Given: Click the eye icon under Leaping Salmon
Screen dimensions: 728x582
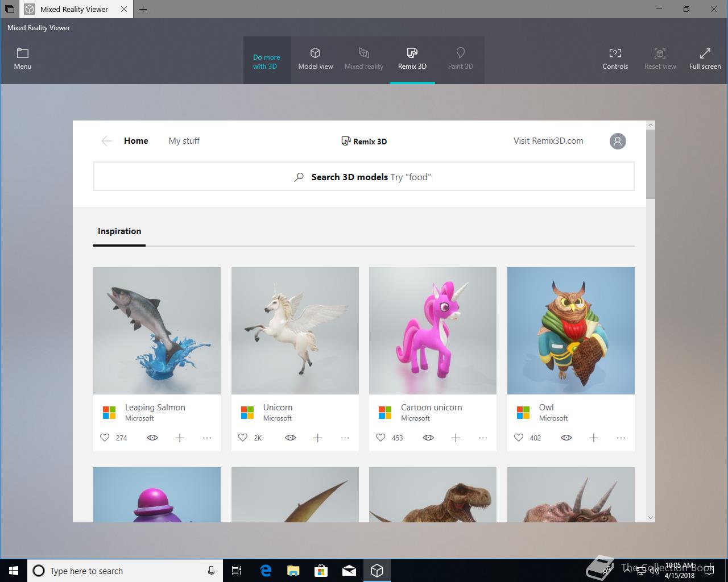Looking at the screenshot, I should pyautogui.click(x=152, y=438).
